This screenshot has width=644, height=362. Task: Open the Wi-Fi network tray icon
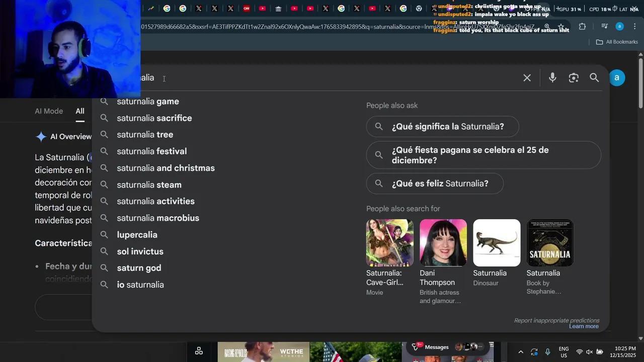point(580,352)
